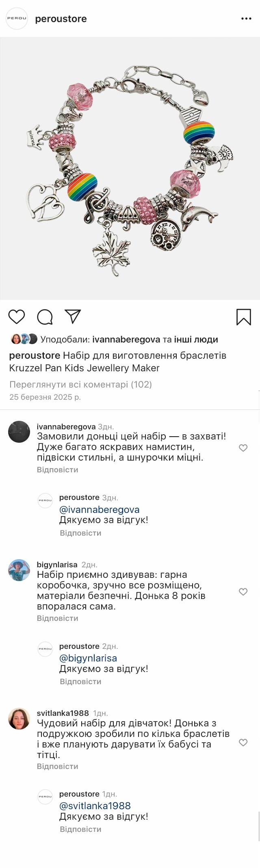Screen dimensions: 260x868
Task: Like ivannaberegova's comment
Action: pos(243,448)
